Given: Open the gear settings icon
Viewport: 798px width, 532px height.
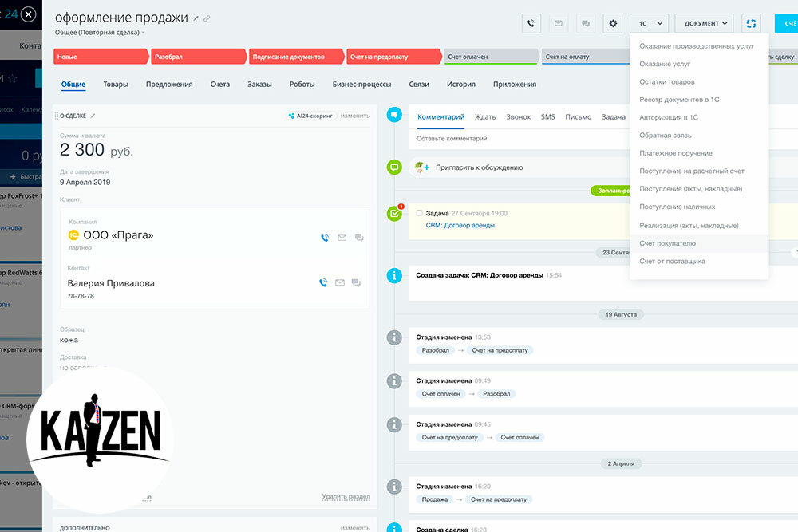Looking at the screenshot, I should pyautogui.click(x=613, y=23).
